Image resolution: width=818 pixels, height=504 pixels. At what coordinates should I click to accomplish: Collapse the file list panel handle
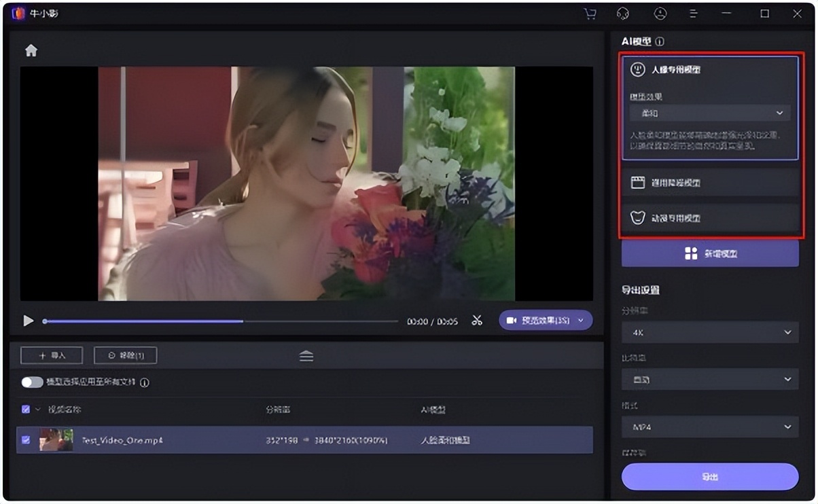click(x=306, y=356)
